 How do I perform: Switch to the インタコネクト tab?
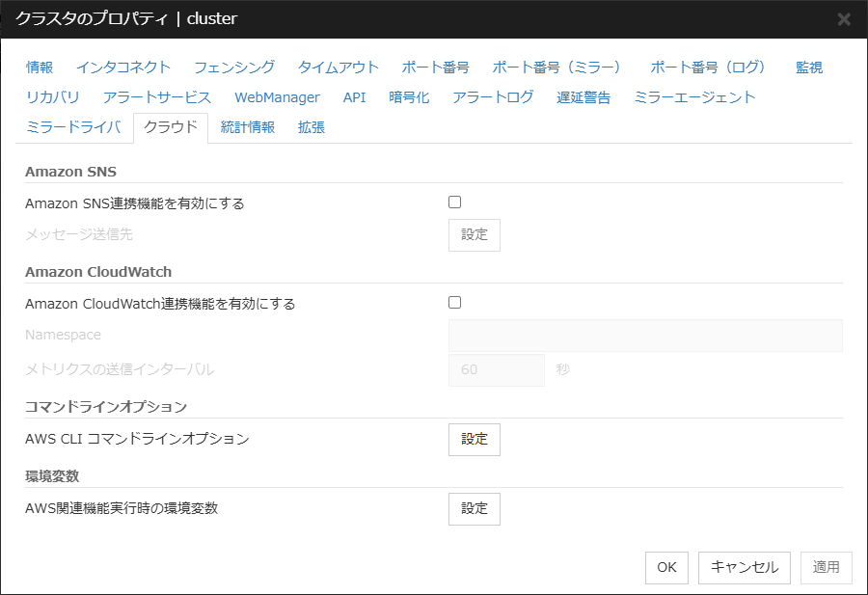coord(123,68)
